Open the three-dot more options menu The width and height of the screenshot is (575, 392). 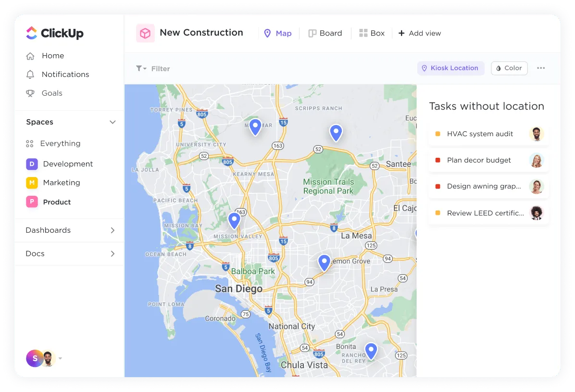coord(541,68)
